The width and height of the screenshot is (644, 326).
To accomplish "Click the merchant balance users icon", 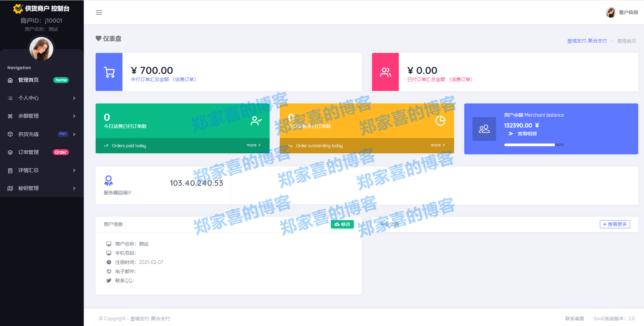I will point(484,129).
